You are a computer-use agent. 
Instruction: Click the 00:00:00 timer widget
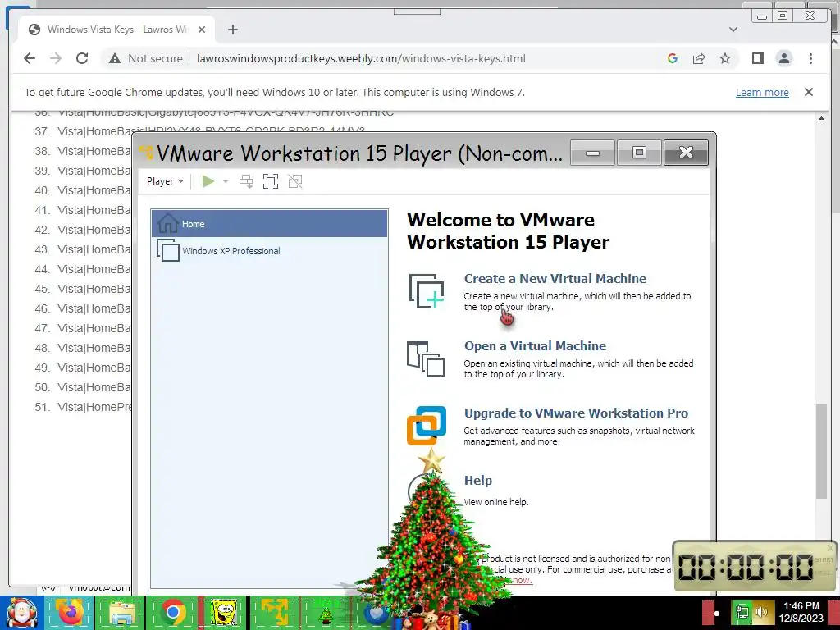[x=755, y=566]
